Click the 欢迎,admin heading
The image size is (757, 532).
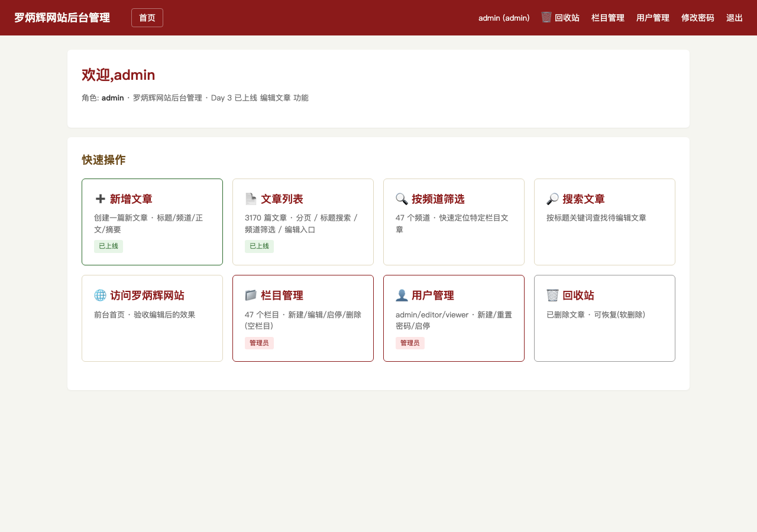click(x=118, y=74)
